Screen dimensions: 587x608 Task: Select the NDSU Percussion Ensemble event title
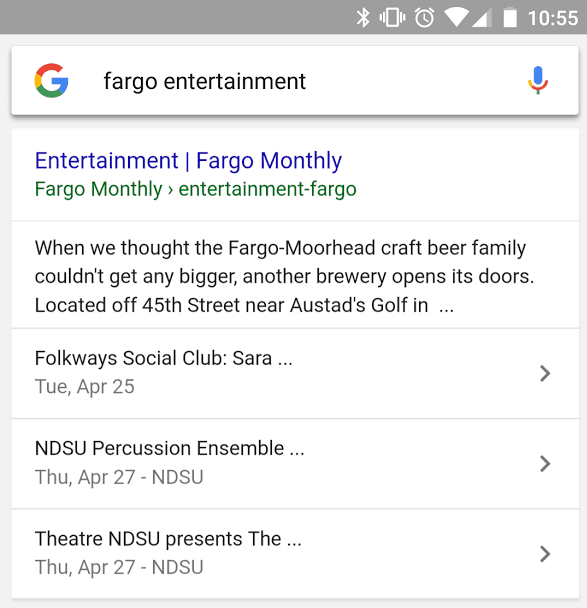[169, 448]
